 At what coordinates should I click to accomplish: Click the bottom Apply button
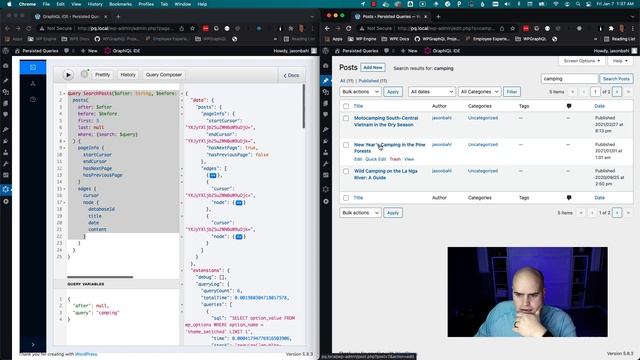393,213
